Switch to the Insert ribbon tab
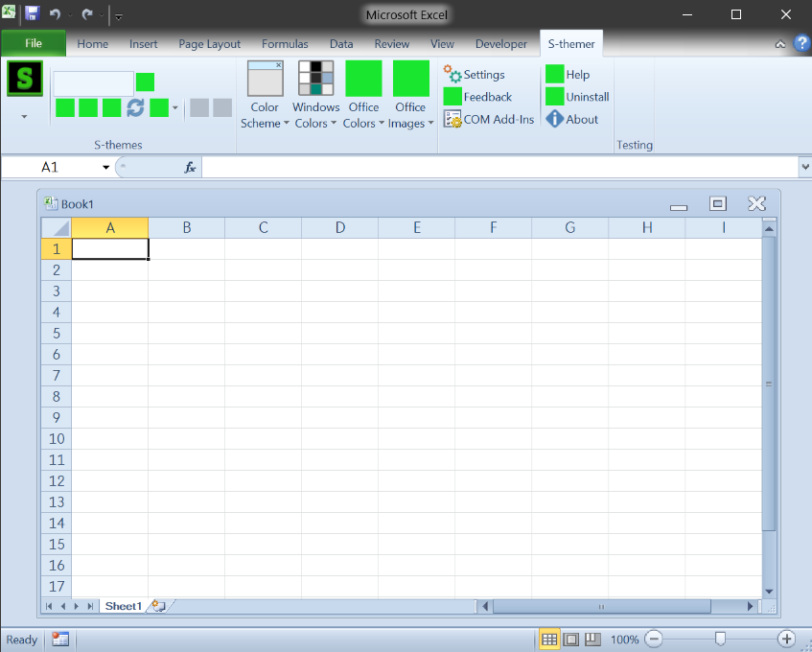Viewport: 812px width, 652px height. (x=144, y=44)
